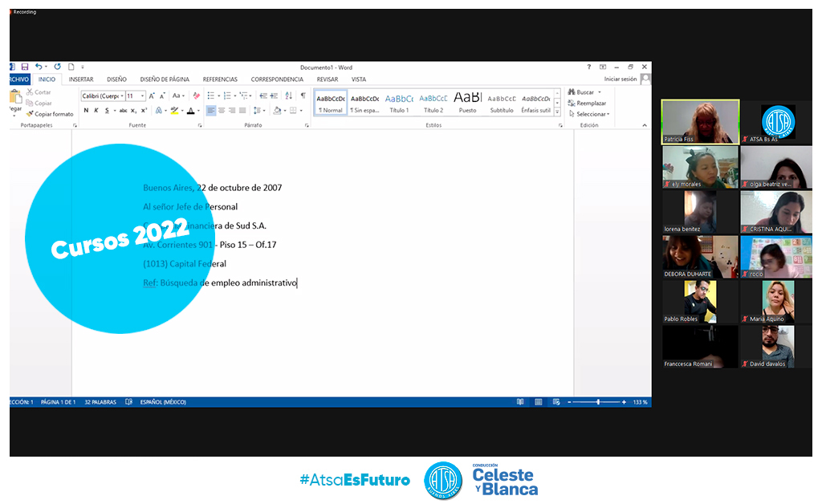Open the INSERTAR tab
822x504 pixels.
[81, 79]
